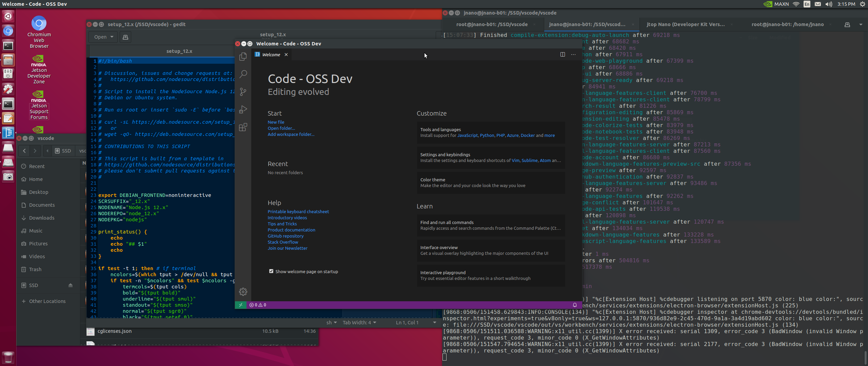Open errors and warnings count in status bar
Viewport: 868px width, 366px height.
(x=258, y=305)
